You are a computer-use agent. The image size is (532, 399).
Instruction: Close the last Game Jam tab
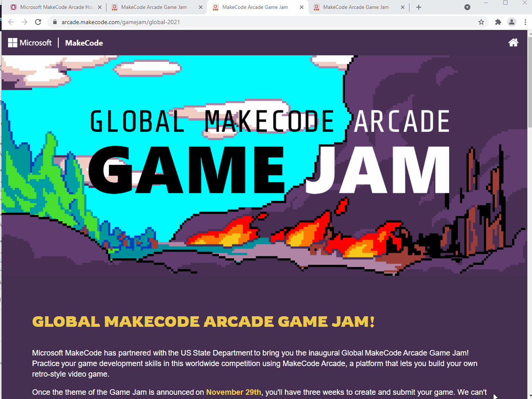tap(403, 7)
